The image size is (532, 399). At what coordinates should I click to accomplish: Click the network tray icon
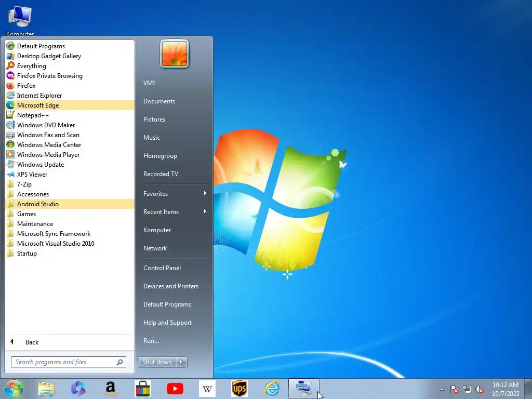point(467,389)
